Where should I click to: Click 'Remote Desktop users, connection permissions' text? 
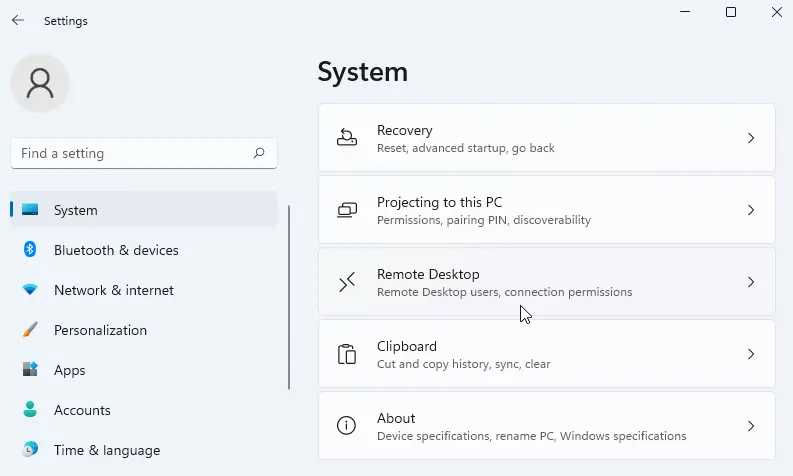click(505, 292)
